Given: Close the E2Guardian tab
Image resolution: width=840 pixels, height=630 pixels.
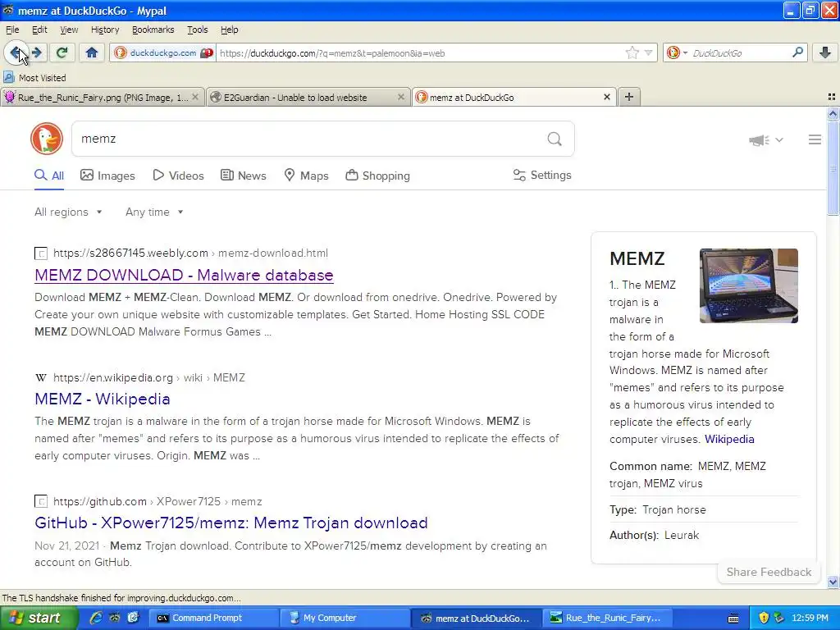Looking at the screenshot, I should 401,97.
